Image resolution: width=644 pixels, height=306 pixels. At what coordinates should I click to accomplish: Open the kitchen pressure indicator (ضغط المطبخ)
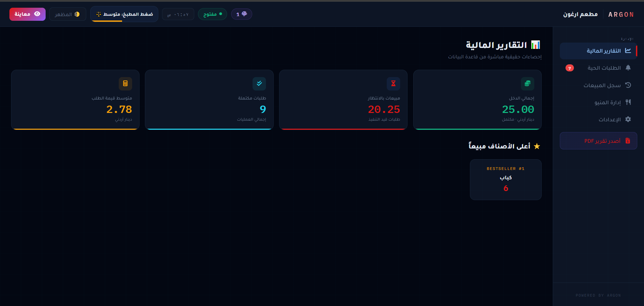point(124,14)
